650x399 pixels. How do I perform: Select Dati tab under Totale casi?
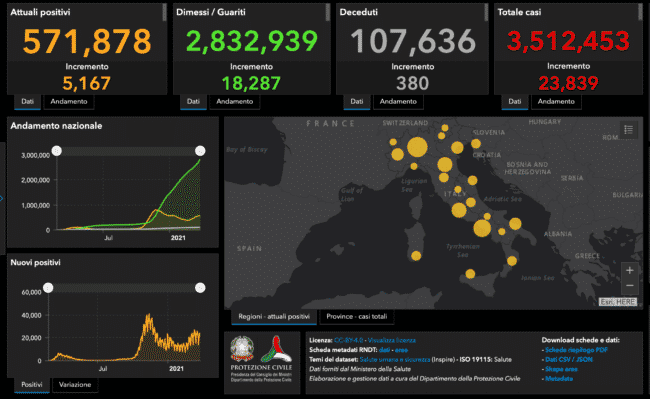515,102
